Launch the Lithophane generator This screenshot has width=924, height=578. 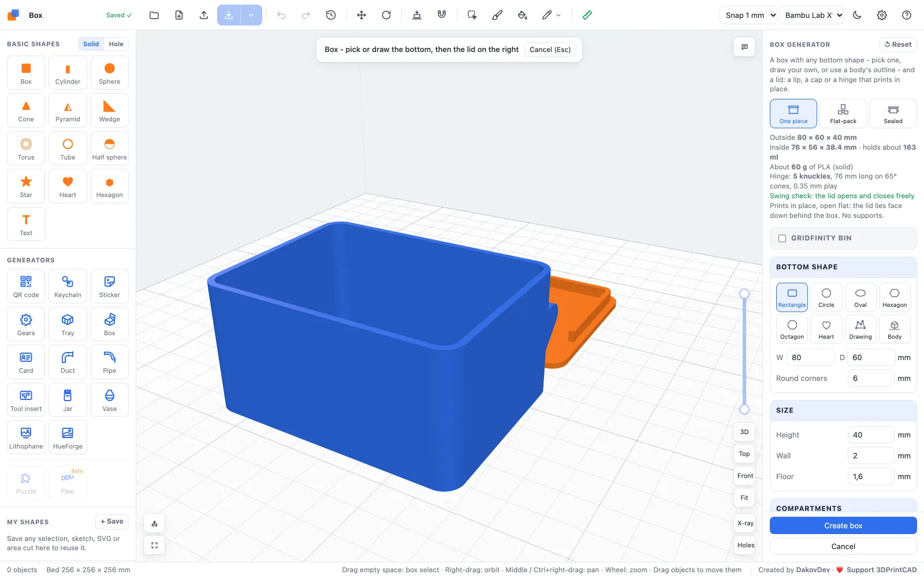(x=26, y=438)
